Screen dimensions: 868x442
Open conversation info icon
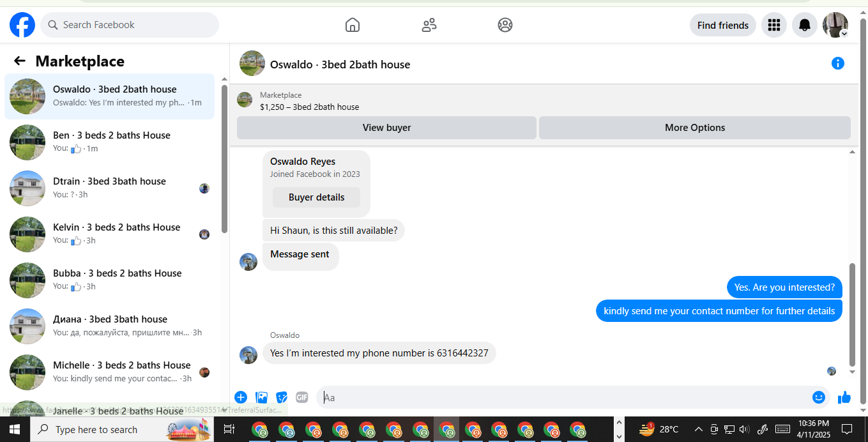pos(838,63)
